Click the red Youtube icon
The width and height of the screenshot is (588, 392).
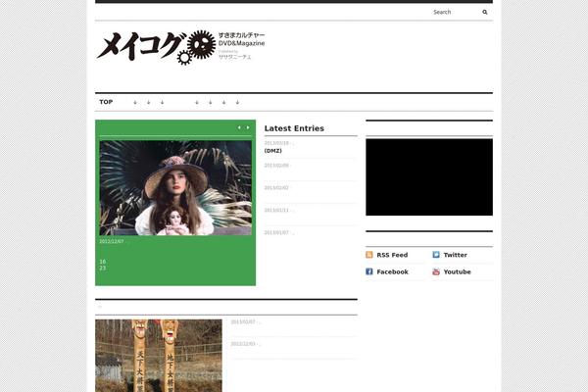click(x=436, y=271)
